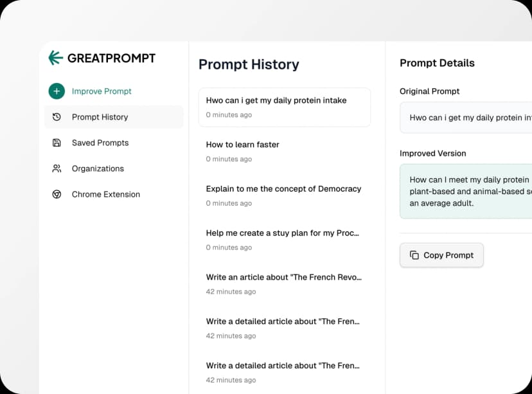Select the daily protein intake history entry

284,107
